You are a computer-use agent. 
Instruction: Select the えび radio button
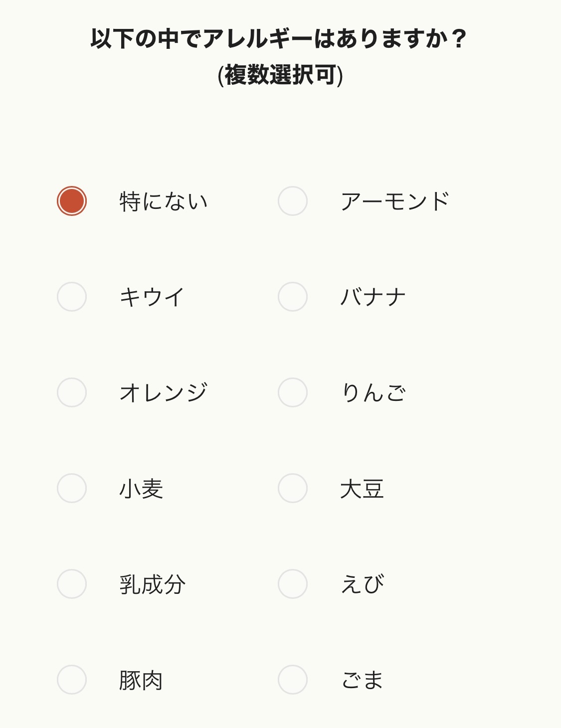(293, 584)
